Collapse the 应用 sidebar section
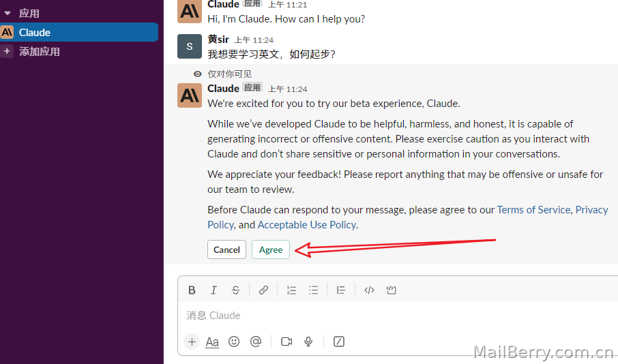Screen dimensions: 618x364 7,14
